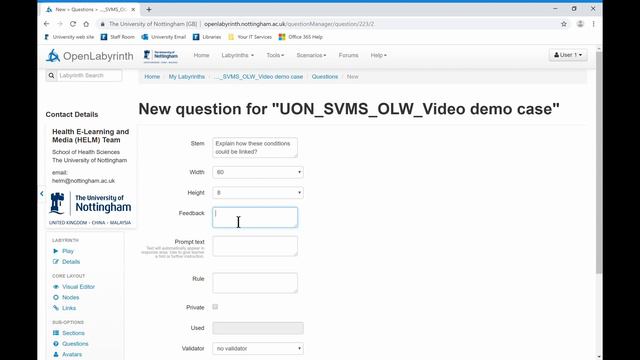Image resolution: width=640 pixels, height=360 pixels.
Task: Open Your IT Services bookmark
Action: 250,37
